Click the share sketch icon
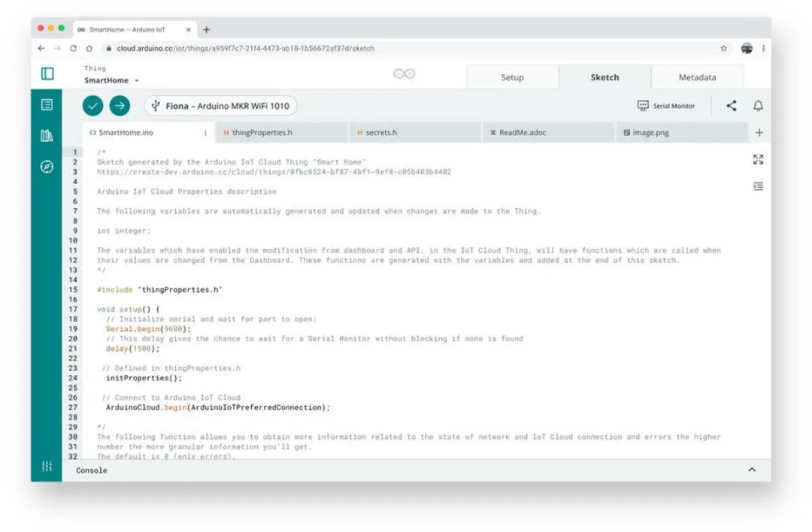The height and width of the screenshot is (532, 812). pos(732,105)
